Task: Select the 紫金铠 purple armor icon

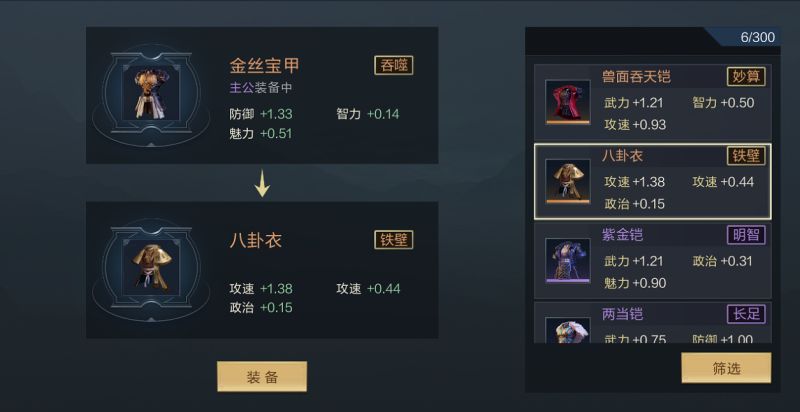Action: point(567,261)
